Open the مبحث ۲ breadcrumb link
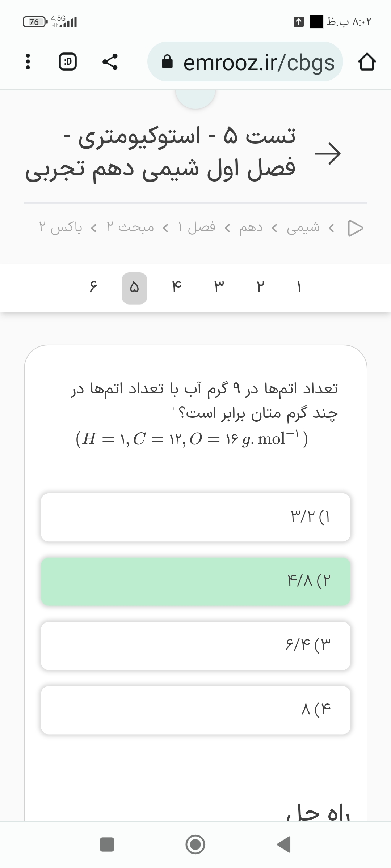 130,227
